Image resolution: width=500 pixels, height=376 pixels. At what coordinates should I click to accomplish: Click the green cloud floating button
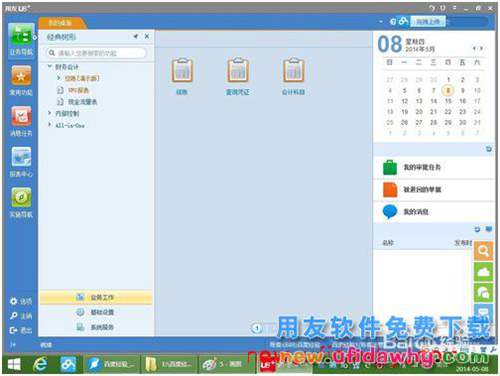(x=483, y=272)
